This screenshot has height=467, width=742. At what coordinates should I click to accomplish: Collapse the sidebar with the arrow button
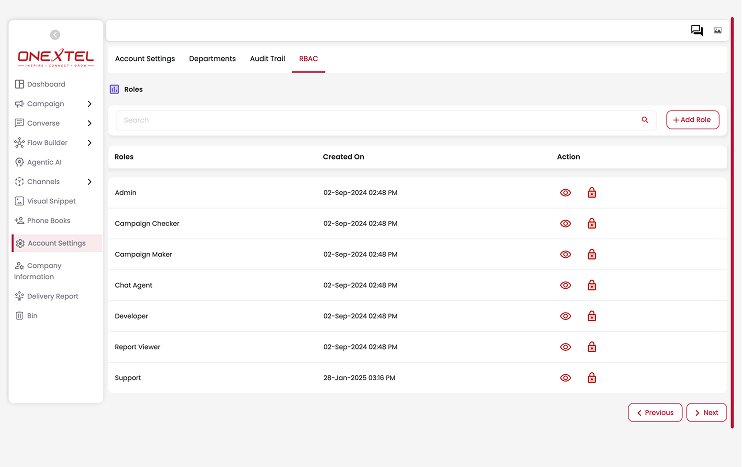(55, 35)
